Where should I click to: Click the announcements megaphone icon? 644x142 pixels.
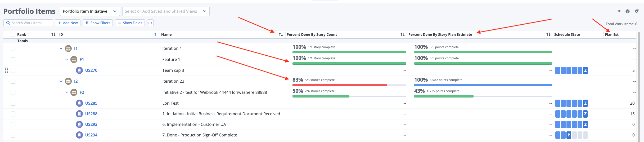[619, 11]
